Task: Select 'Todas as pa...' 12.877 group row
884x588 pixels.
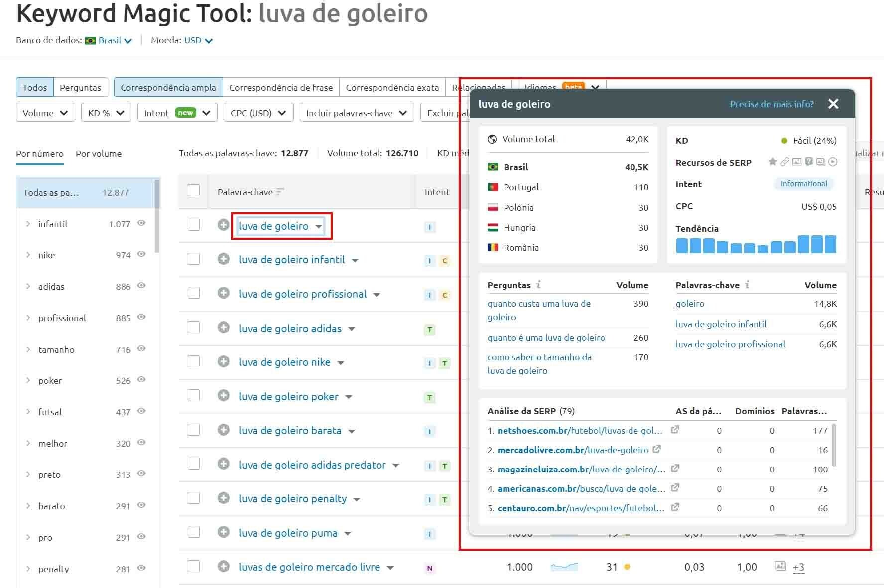Action: (x=86, y=192)
